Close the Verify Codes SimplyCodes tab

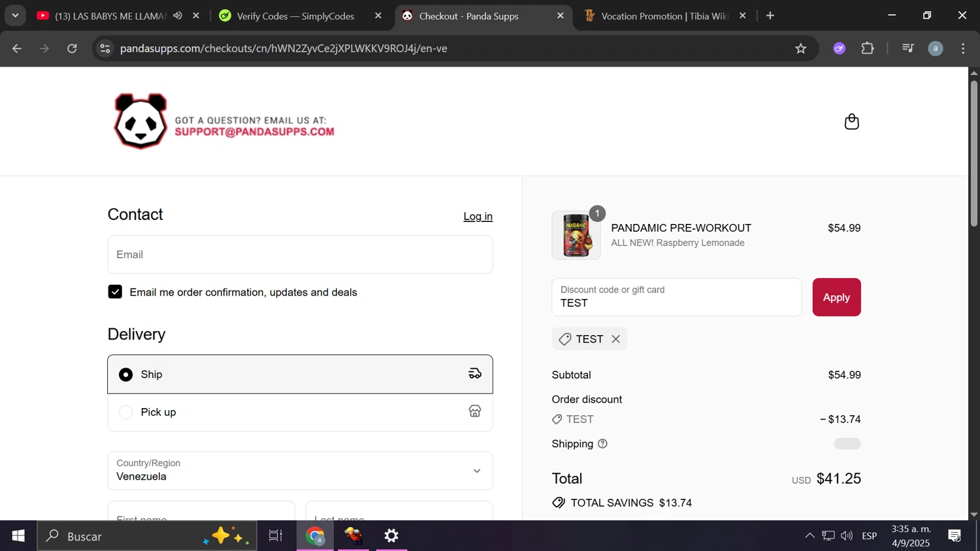tap(378, 16)
